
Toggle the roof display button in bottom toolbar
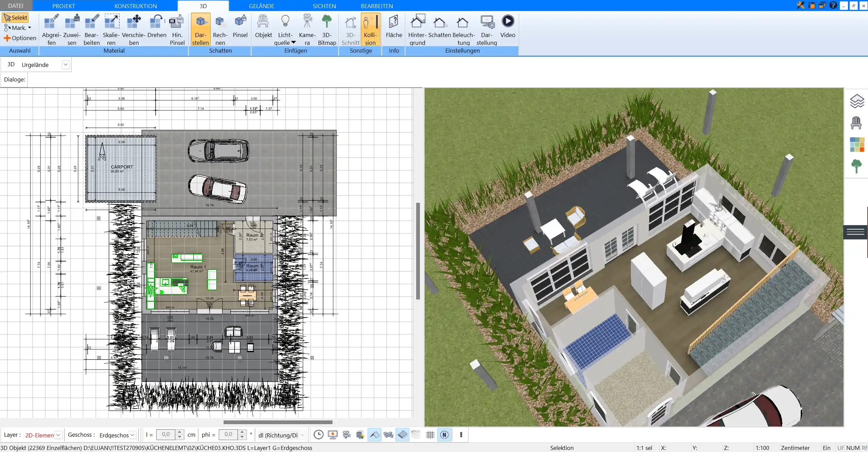point(374,435)
